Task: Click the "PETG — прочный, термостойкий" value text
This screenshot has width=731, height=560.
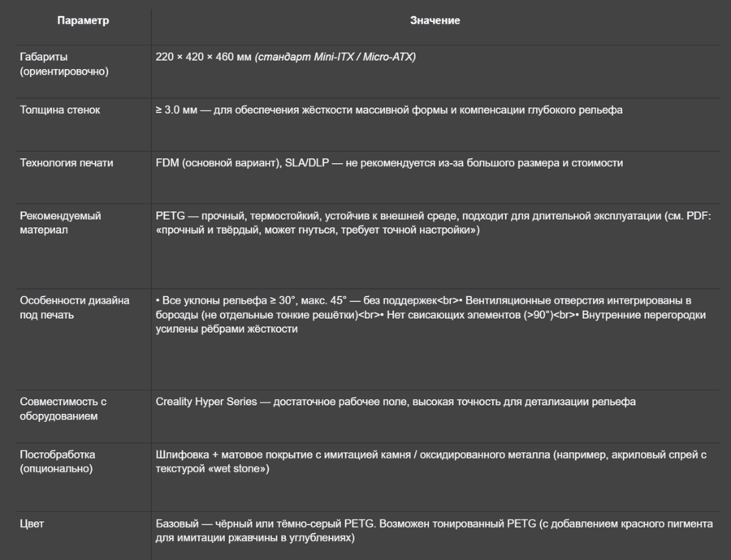Action: [238, 216]
